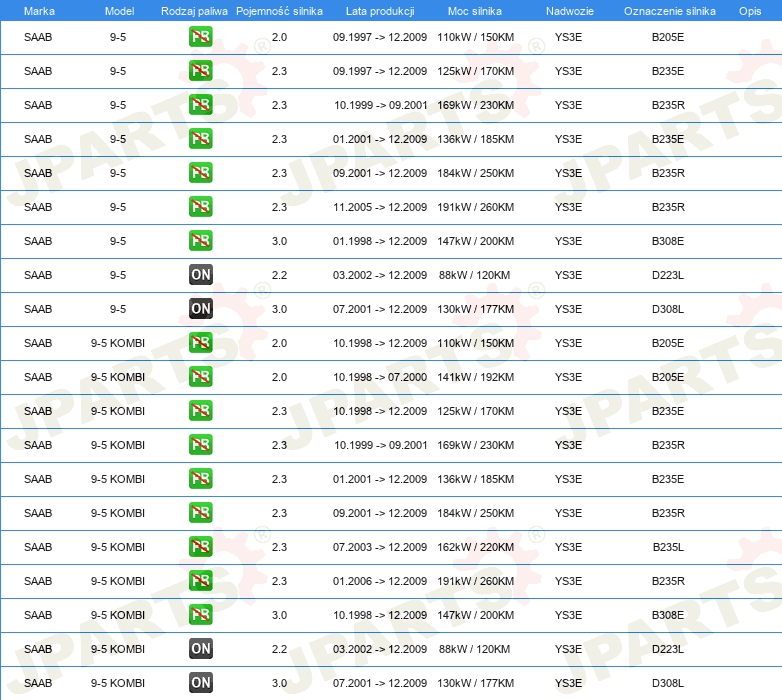Click petrol icon in 9-5 KOMBI B308E row
782x700 pixels.
click(200, 614)
